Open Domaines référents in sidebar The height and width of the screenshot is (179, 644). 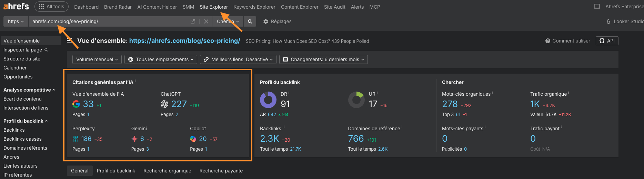(25, 148)
